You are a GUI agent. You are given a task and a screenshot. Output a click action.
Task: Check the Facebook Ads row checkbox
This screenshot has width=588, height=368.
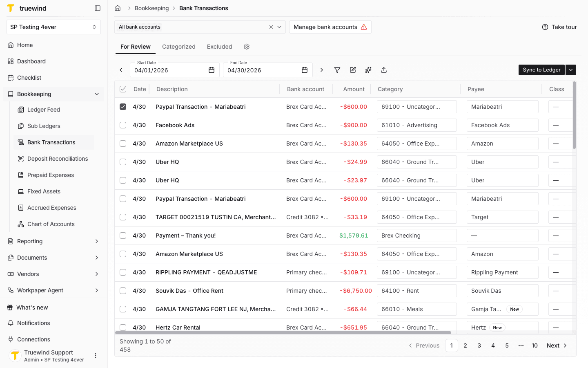click(x=123, y=125)
